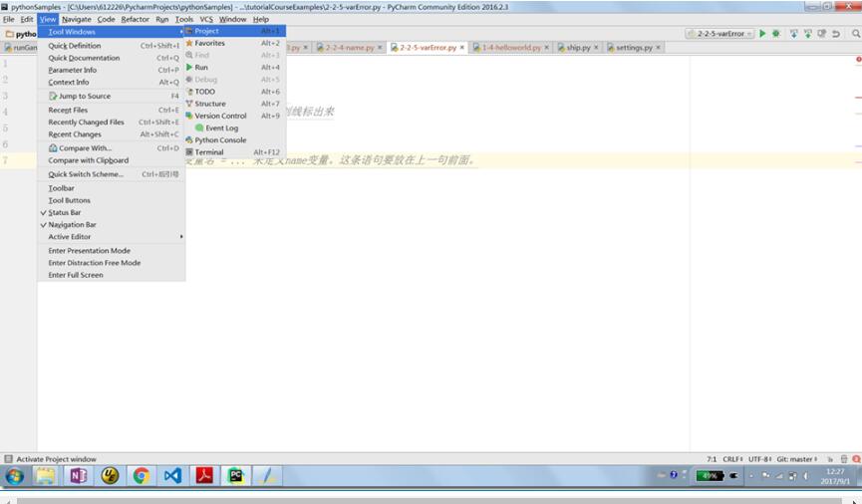Open the Tools menu
This screenshot has height=504, width=862.
point(184,19)
